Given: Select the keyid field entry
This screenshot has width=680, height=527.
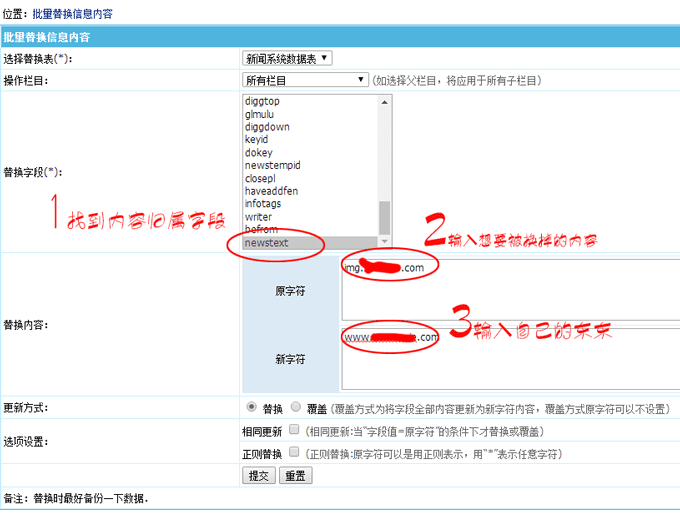Looking at the screenshot, I should tap(256, 140).
